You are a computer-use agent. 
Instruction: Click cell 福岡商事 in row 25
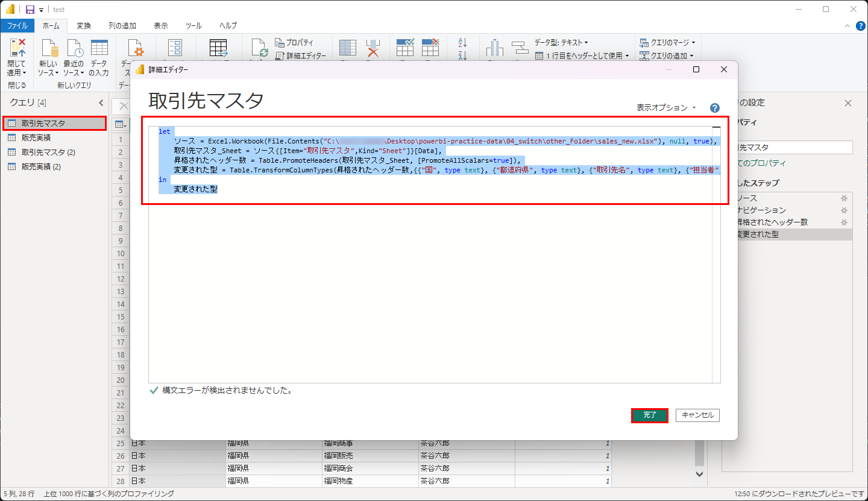(370, 443)
